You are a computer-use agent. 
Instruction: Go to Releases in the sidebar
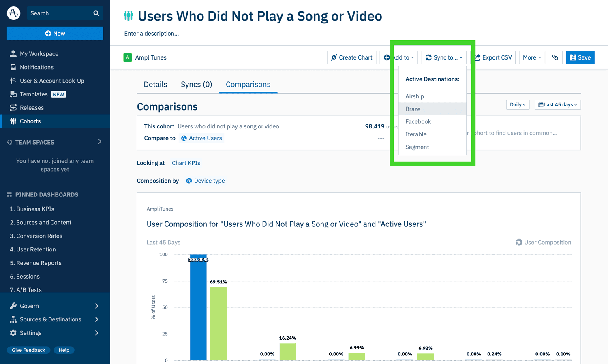point(32,108)
